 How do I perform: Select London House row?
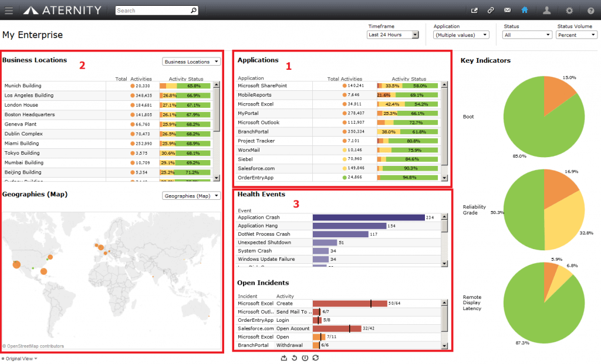[x=107, y=105]
